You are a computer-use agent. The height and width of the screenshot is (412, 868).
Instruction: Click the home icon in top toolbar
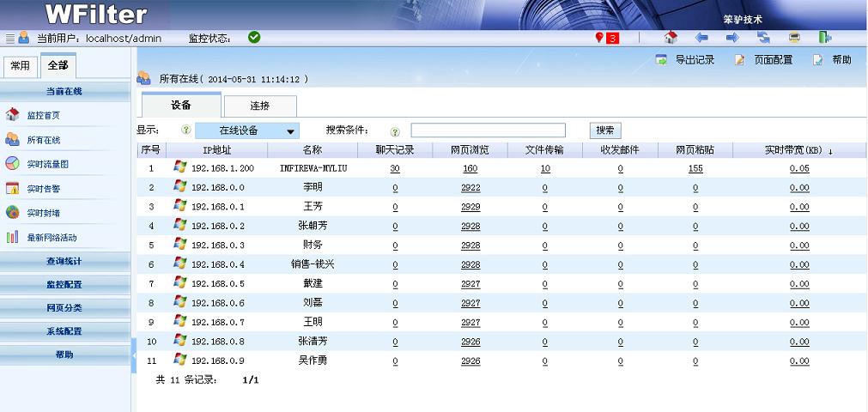tap(671, 38)
